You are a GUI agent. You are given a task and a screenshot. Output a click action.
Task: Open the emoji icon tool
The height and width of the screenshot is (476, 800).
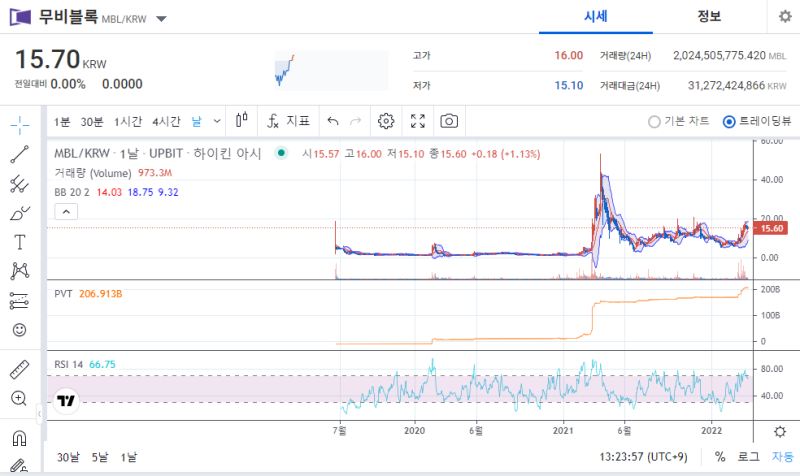pos(19,330)
